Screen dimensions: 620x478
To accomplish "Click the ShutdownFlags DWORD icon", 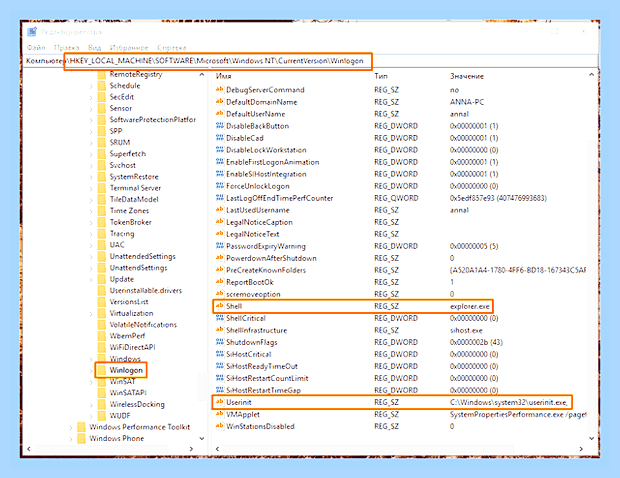I will pos(219,342).
